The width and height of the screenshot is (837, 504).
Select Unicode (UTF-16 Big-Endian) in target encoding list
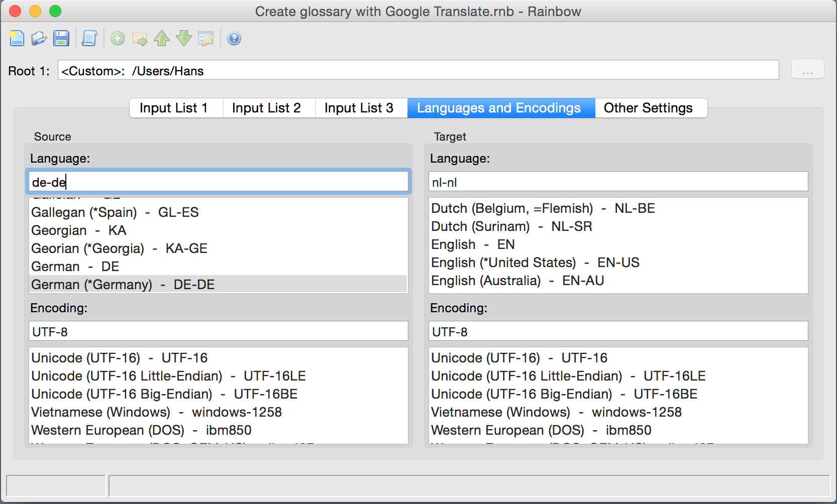pos(564,394)
